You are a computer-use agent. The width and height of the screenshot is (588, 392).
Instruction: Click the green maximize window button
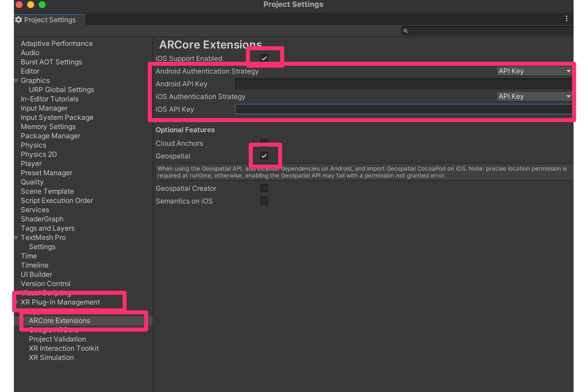coord(42,5)
